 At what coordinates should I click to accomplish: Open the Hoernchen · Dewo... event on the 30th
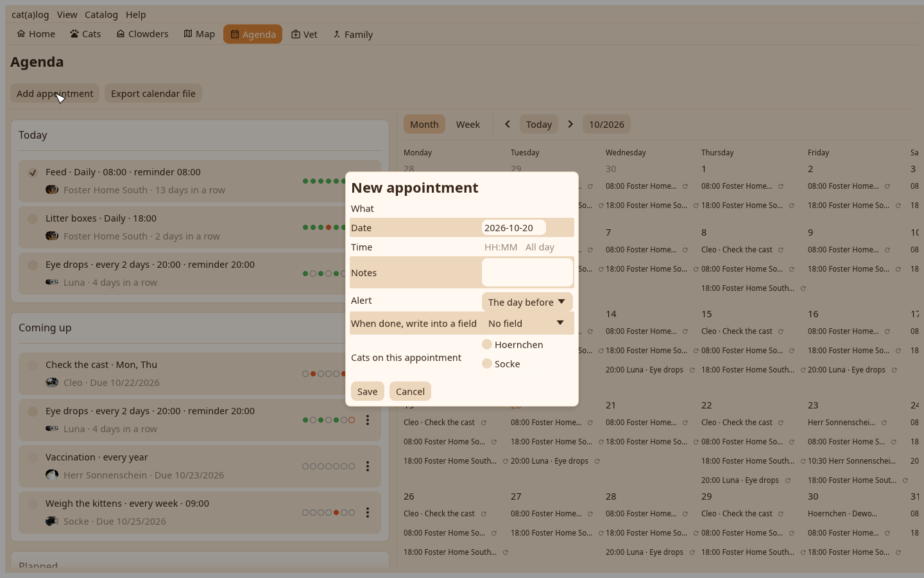(x=843, y=514)
